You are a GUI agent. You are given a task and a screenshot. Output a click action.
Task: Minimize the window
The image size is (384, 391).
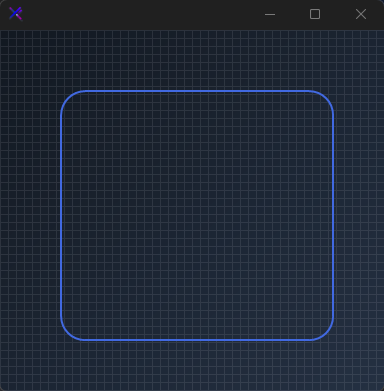click(x=270, y=14)
